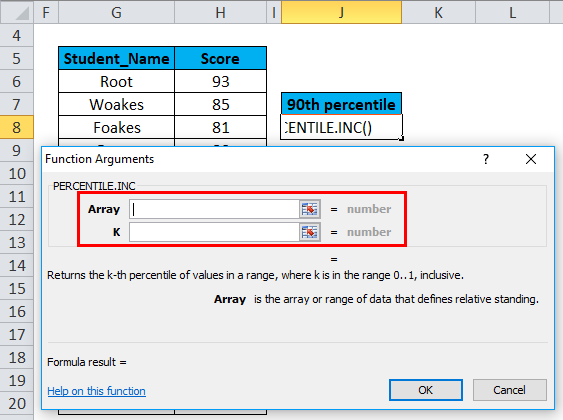The width and height of the screenshot is (563, 420).
Task: Cancel the Function Arguments dialog
Action: [510, 390]
